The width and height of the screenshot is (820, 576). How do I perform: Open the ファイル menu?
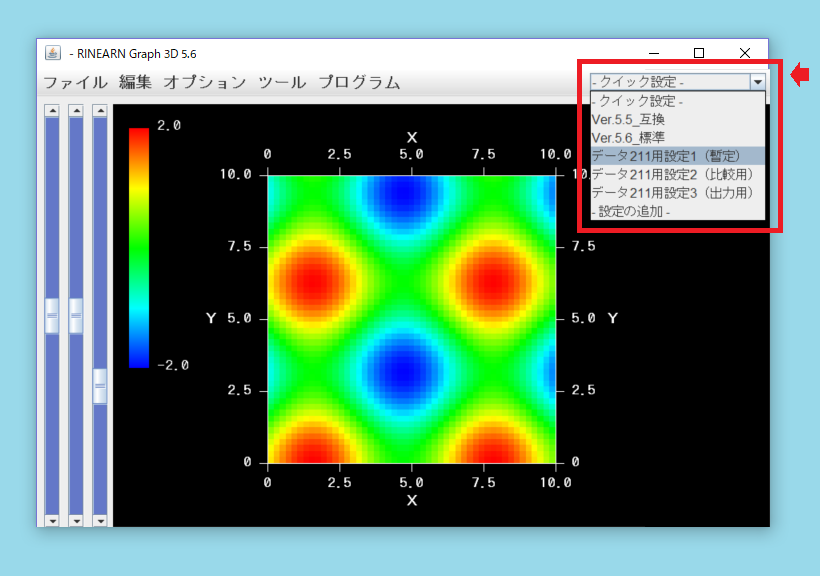(x=75, y=82)
